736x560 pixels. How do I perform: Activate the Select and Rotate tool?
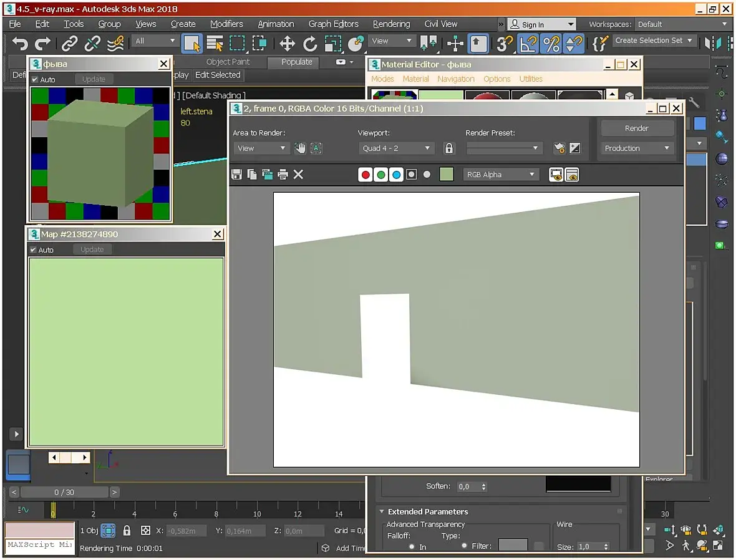click(310, 44)
